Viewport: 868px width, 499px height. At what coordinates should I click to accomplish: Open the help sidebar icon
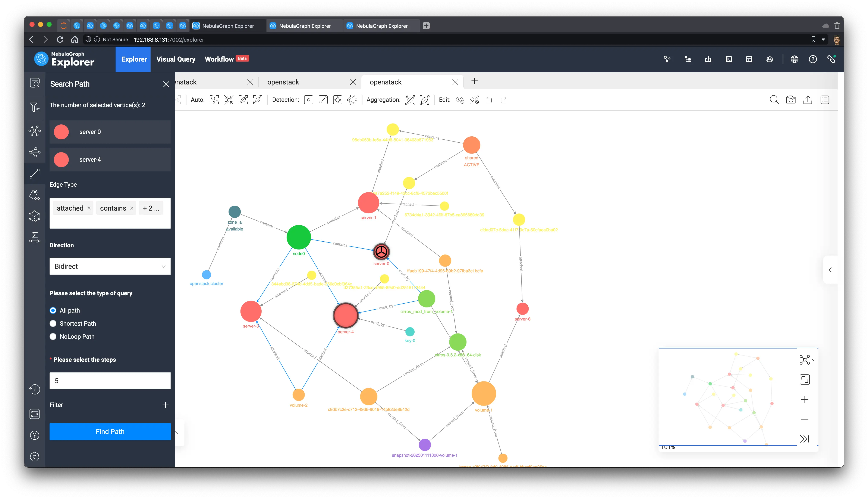[35, 435]
